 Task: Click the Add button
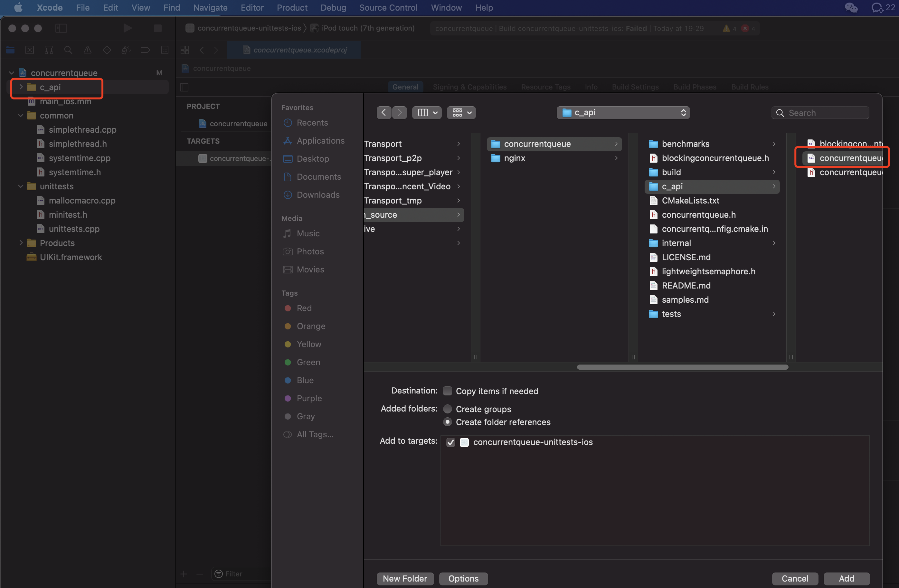click(x=846, y=578)
